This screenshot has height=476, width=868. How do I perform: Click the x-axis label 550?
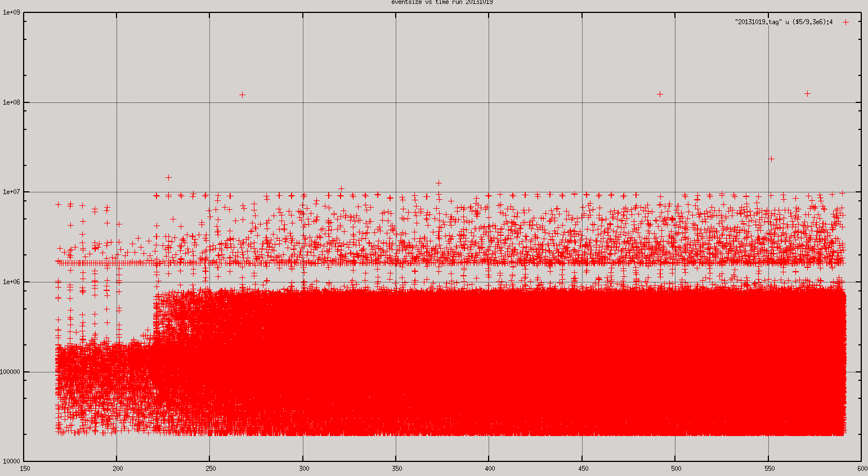click(769, 468)
